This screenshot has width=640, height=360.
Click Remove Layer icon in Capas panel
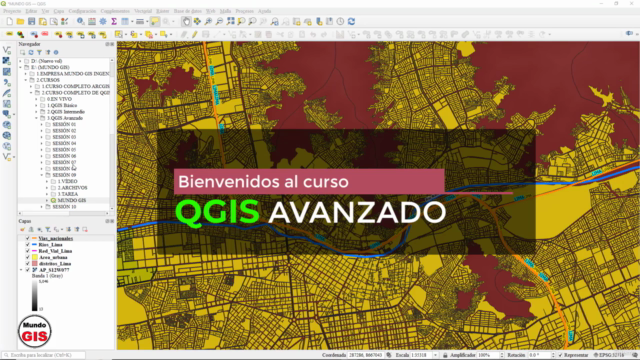point(85,230)
